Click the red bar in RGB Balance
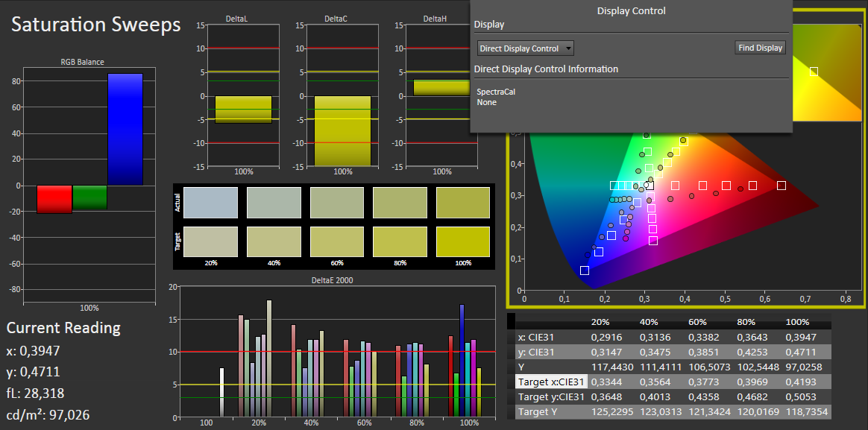The image size is (868, 430). pos(54,199)
